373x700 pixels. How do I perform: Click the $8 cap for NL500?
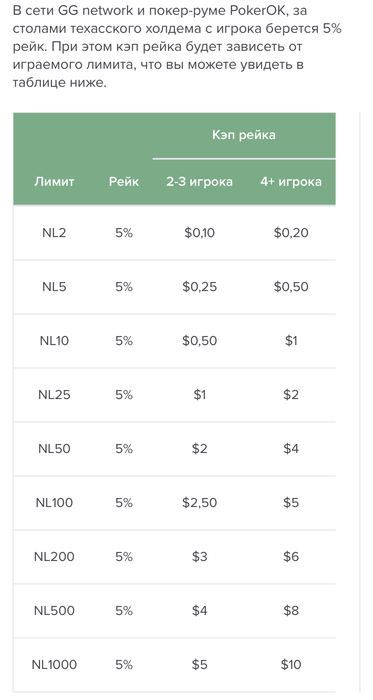pos(291,611)
